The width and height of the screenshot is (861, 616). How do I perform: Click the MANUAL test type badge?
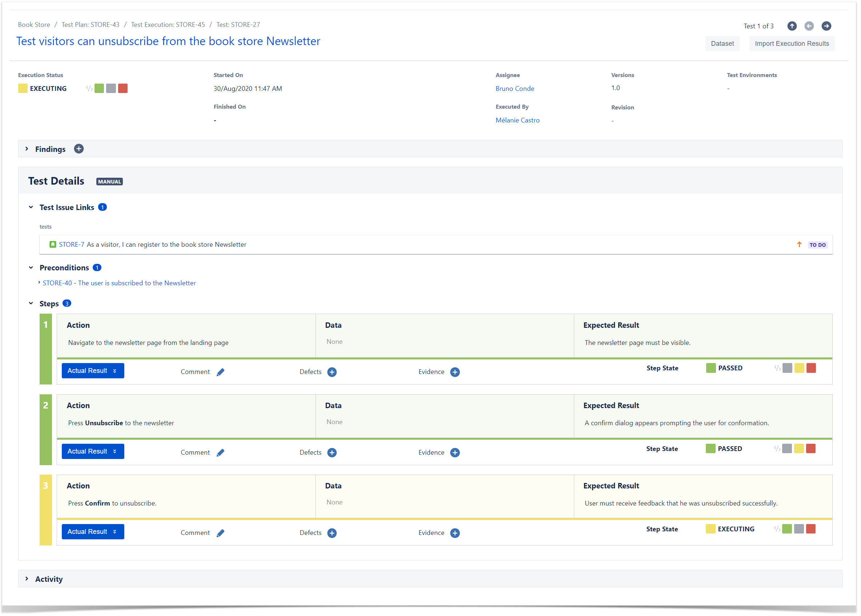[110, 182]
